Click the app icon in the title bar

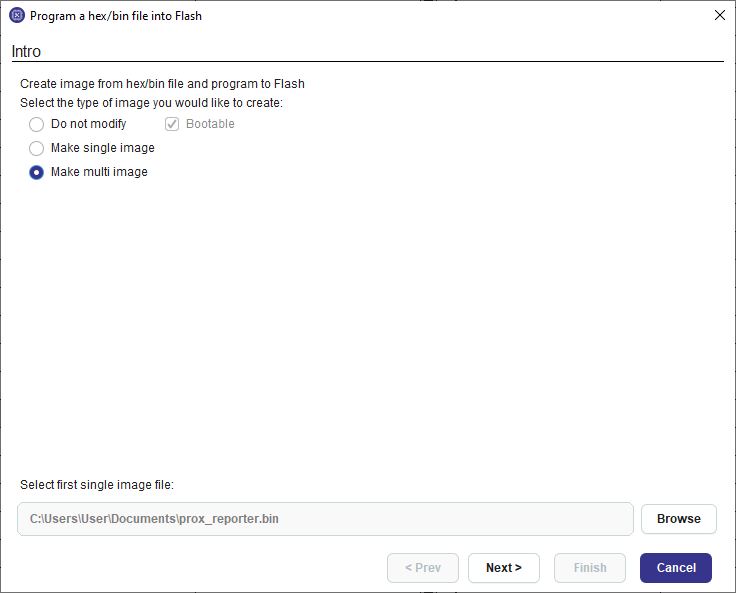coord(17,16)
